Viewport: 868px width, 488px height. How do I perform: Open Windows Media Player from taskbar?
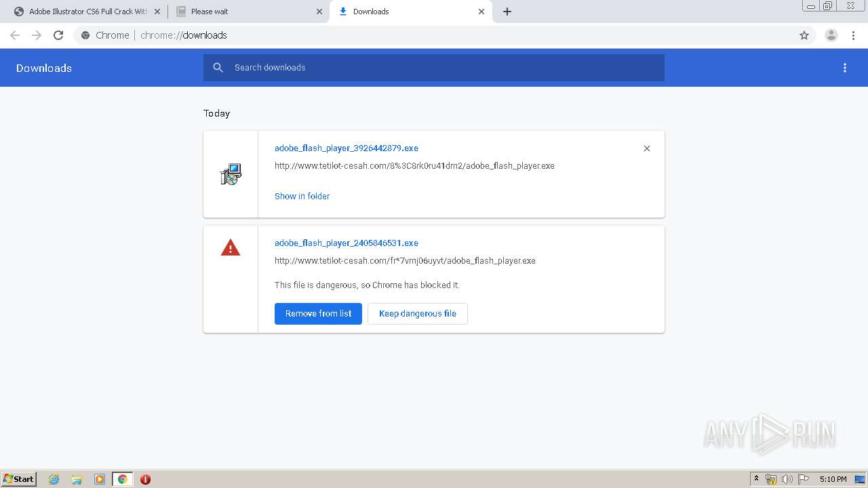100,479
